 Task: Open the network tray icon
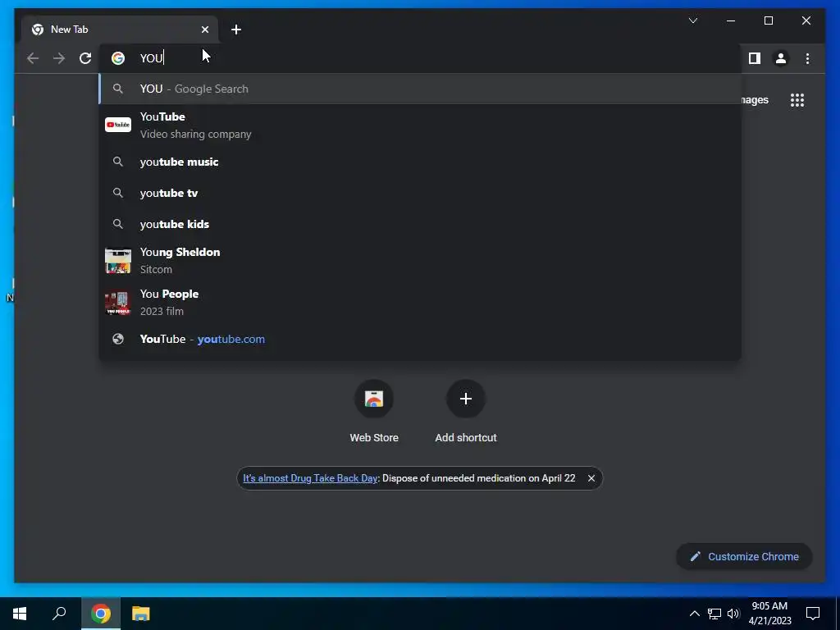(714, 614)
